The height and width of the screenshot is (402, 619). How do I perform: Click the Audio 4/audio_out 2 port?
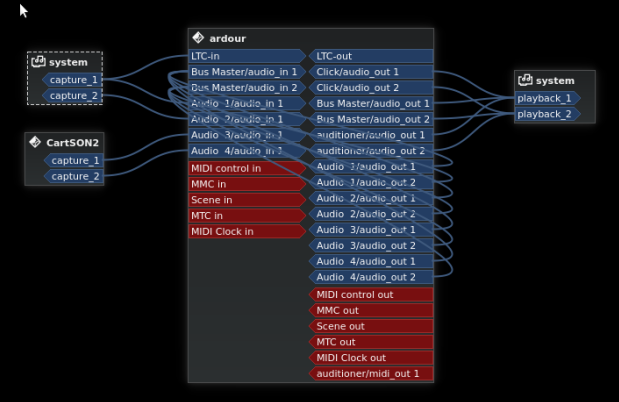tap(371, 277)
